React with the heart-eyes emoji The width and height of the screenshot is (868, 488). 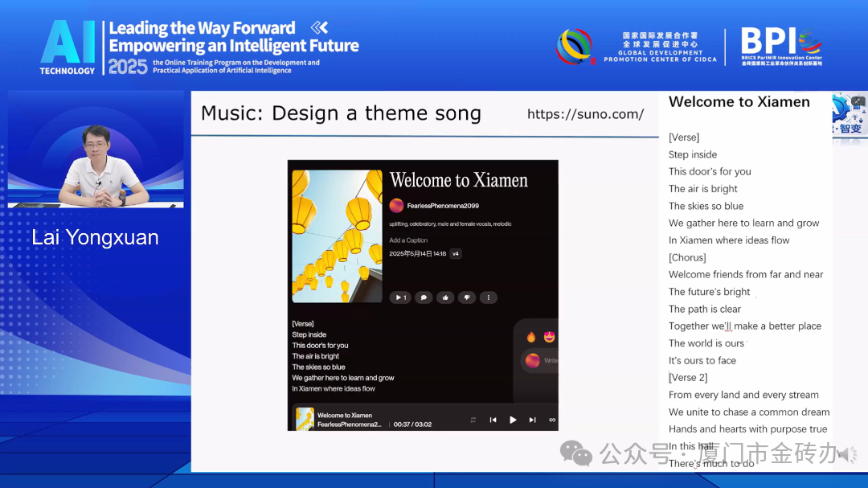click(549, 337)
